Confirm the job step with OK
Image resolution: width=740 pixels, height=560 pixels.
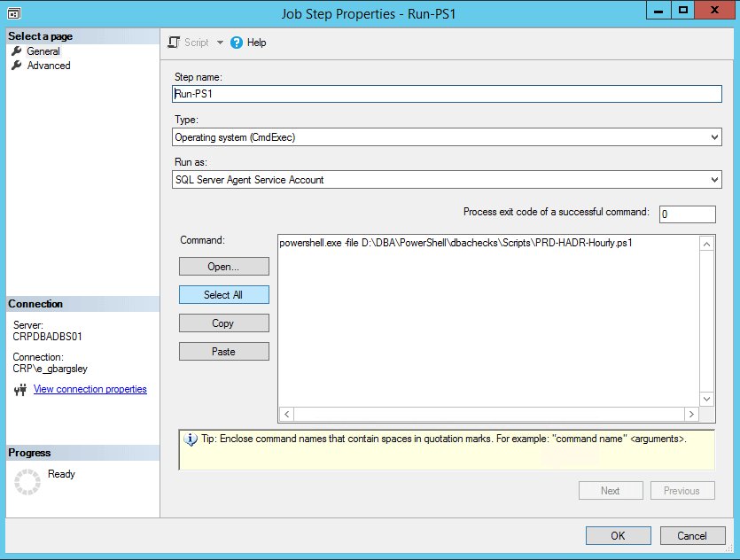[618, 535]
